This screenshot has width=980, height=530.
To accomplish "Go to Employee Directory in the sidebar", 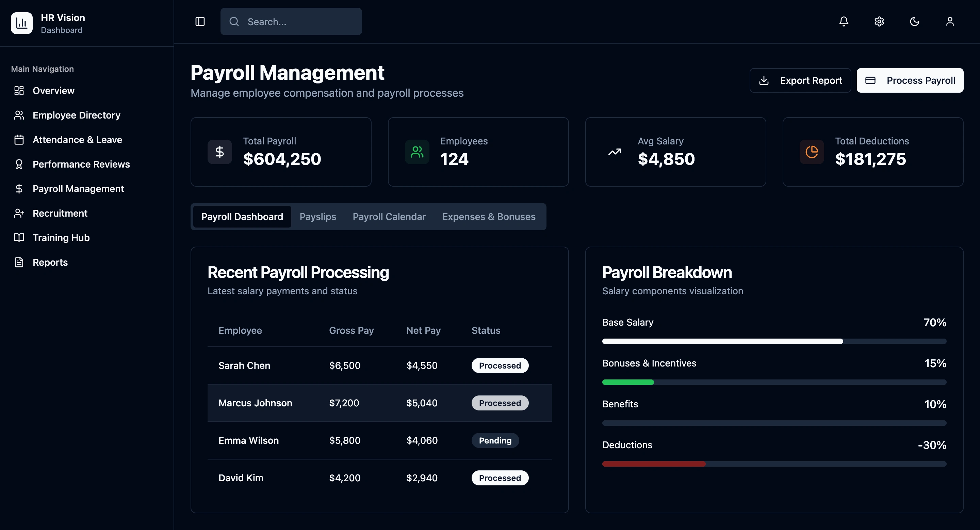I will tap(76, 115).
